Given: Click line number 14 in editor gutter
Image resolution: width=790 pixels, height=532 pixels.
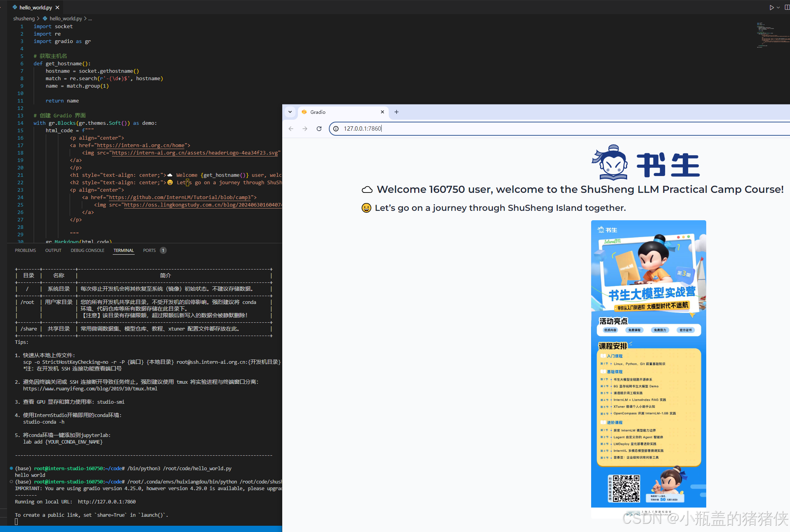Looking at the screenshot, I should [x=20, y=123].
